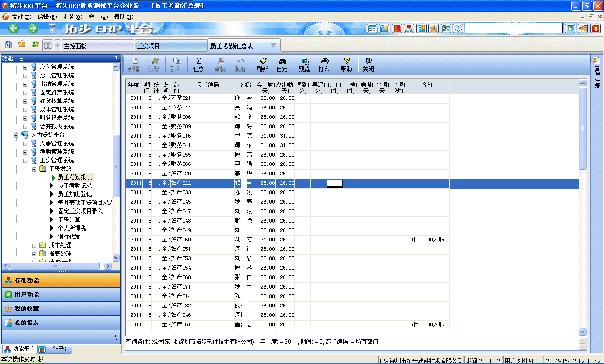The height and width of the screenshot is (364, 604).
Task: Open the 汇总 (Summarize) tool
Action: coord(198,65)
